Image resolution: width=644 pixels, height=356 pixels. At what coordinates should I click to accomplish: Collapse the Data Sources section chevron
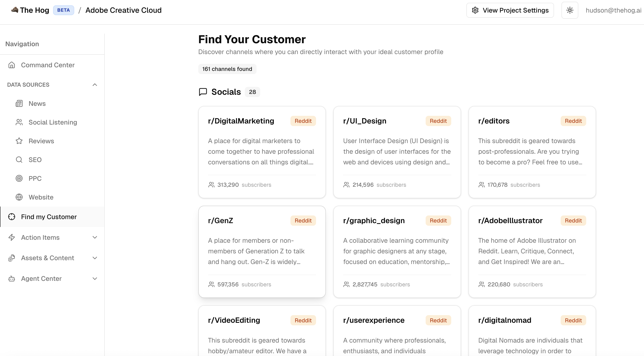pos(95,85)
